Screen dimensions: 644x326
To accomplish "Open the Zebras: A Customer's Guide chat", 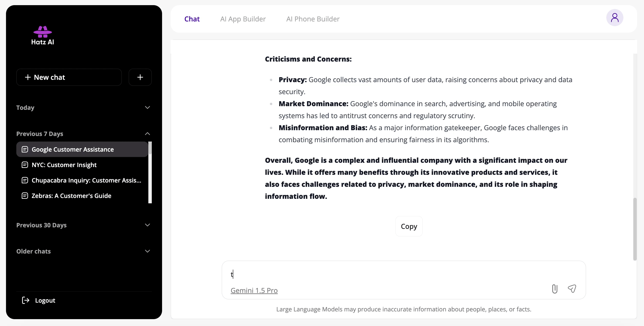I will tap(82, 196).
